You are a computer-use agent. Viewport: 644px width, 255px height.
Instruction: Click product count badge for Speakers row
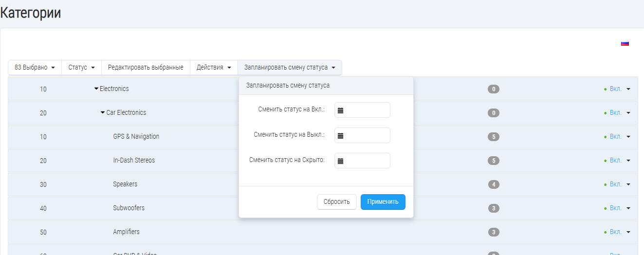pos(494,184)
